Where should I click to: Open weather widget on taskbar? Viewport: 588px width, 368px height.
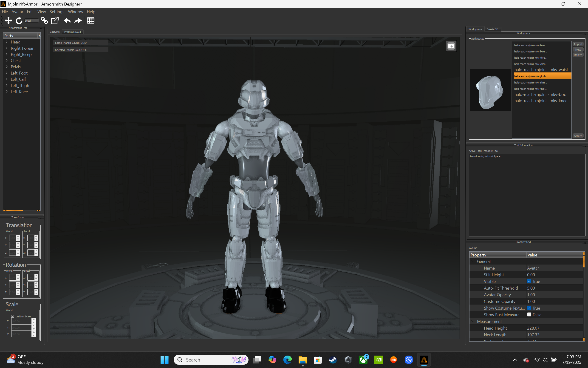point(25,360)
